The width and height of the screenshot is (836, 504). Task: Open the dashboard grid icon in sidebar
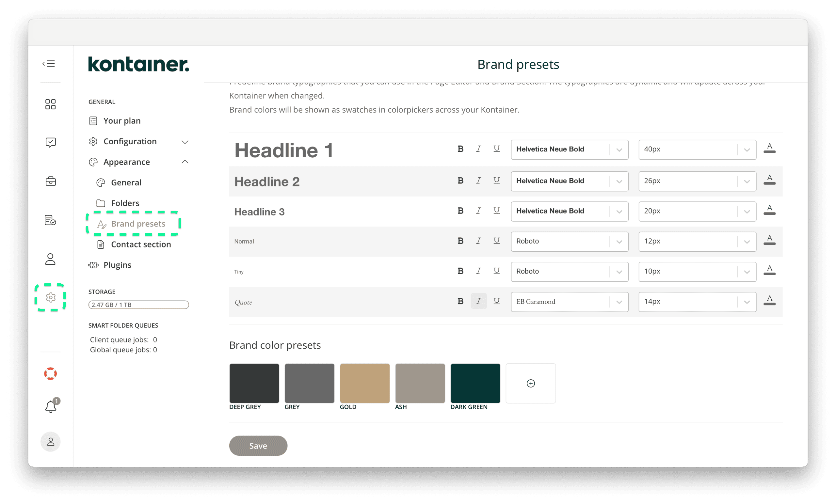[50, 104]
